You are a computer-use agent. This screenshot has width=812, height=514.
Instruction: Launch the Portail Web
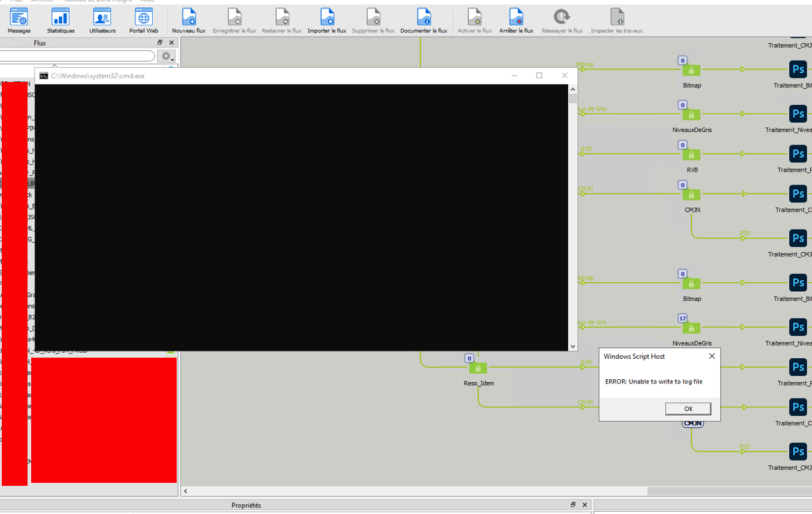[144, 21]
